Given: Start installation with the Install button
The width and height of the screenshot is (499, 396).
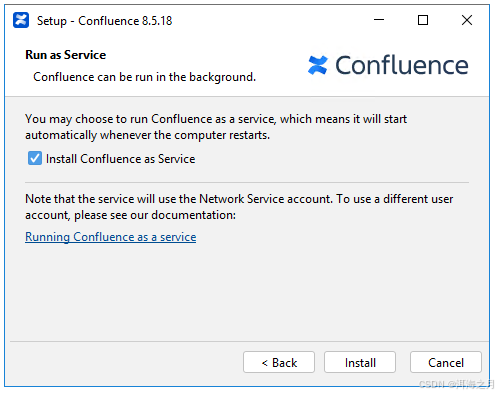Looking at the screenshot, I should [360, 362].
